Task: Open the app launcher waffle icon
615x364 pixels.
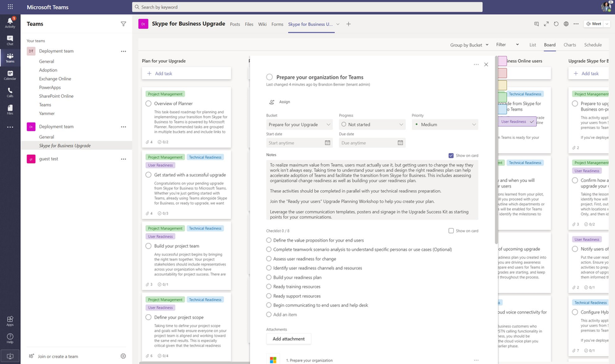Action: click(x=10, y=7)
